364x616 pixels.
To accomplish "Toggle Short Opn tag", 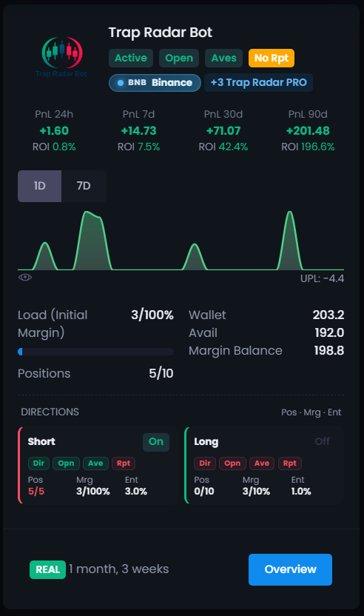I will click(66, 463).
